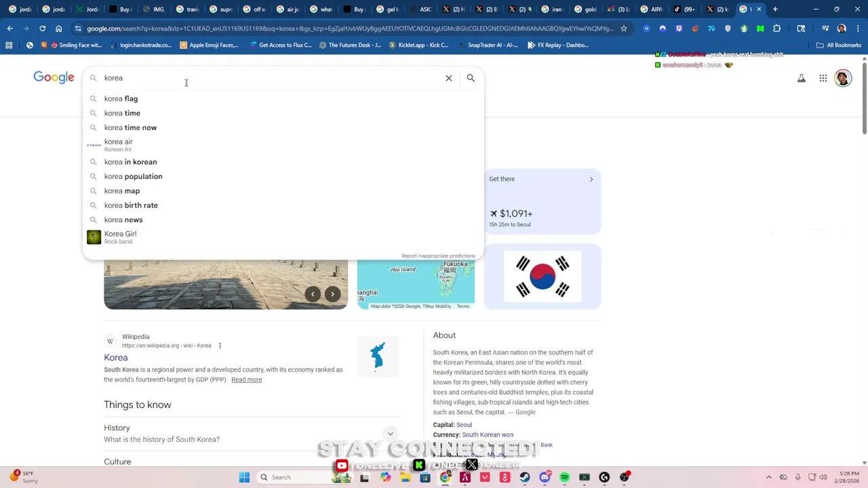Click "Report inappropriate predictions" link

pyautogui.click(x=438, y=256)
